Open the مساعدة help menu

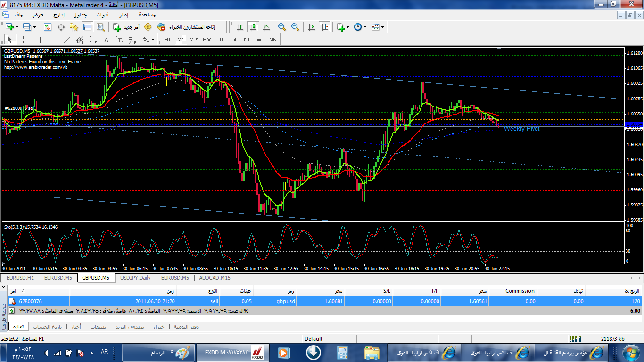pyautogui.click(x=148, y=15)
